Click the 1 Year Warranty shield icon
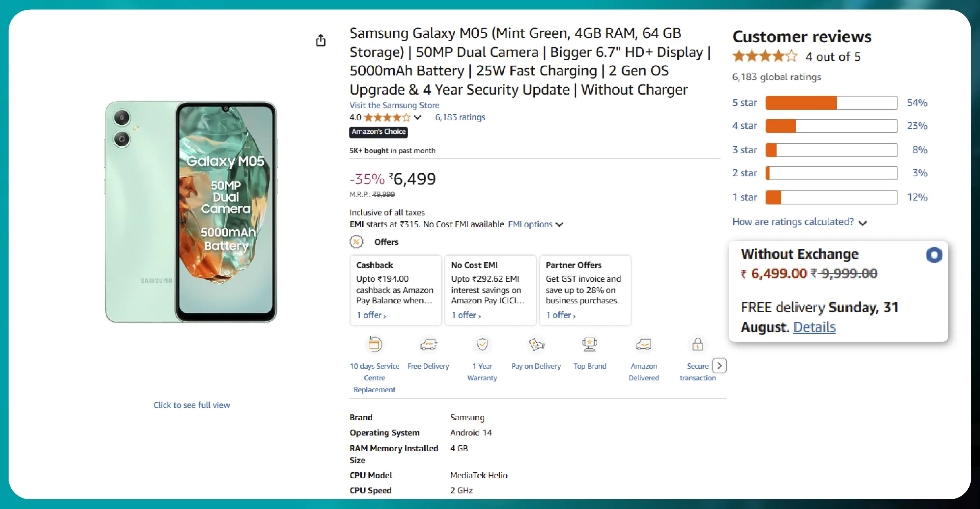980x509 pixels. 482,345
